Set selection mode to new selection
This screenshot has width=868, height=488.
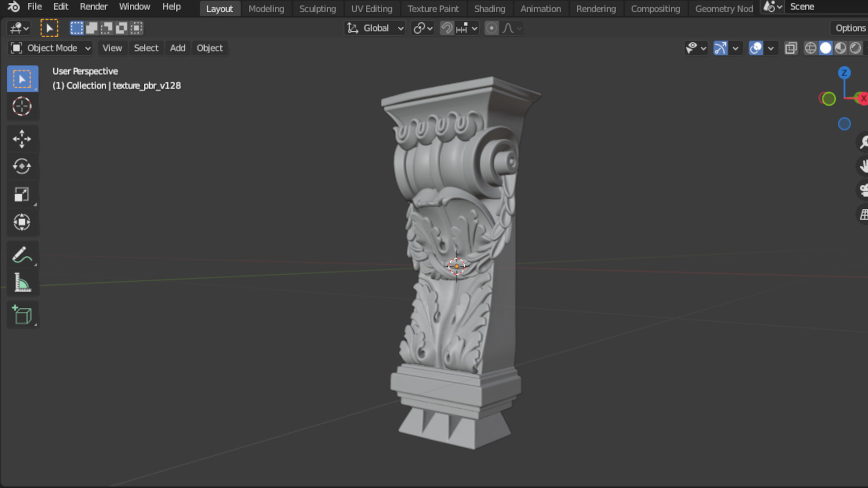[x=77, y=28]
